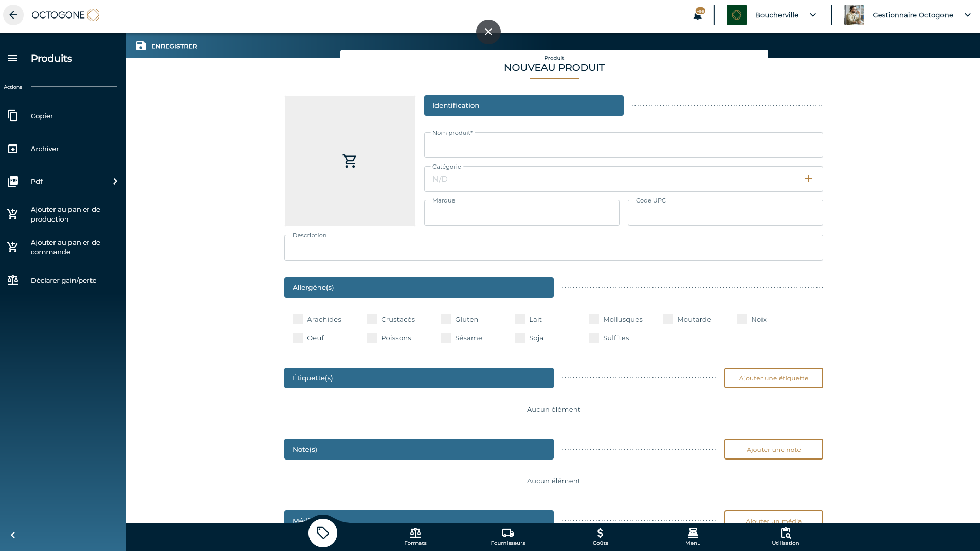Select Copier in Actions menu
Image resolution: width=980 pixels, height=551 pixels.
tap(63, 116)
